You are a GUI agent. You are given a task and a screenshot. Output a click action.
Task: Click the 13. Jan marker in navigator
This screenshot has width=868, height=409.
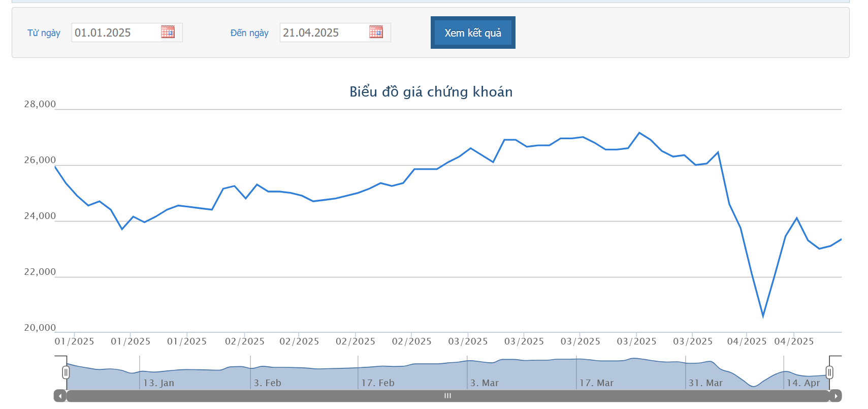158,383
